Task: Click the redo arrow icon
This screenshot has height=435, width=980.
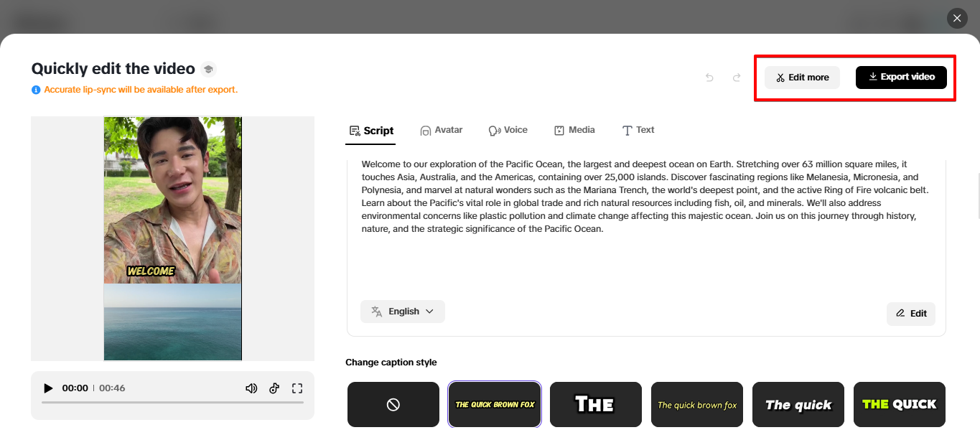Action: 737,78
